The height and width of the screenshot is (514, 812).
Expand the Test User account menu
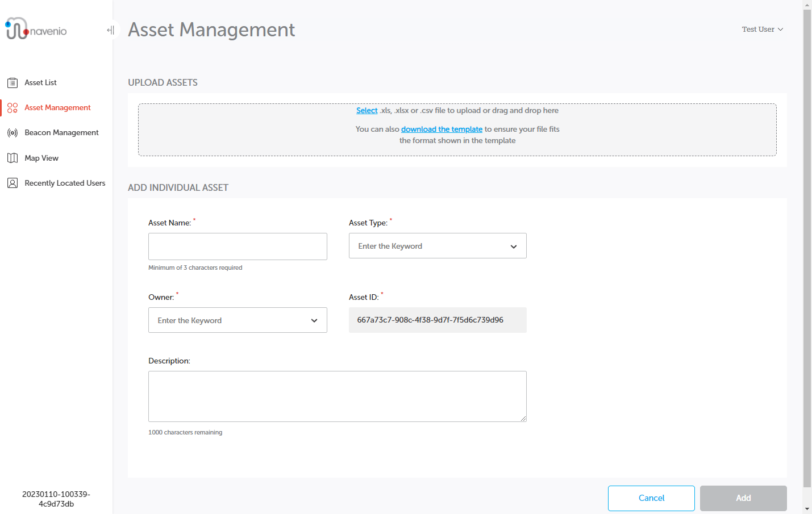coord(763,29)
